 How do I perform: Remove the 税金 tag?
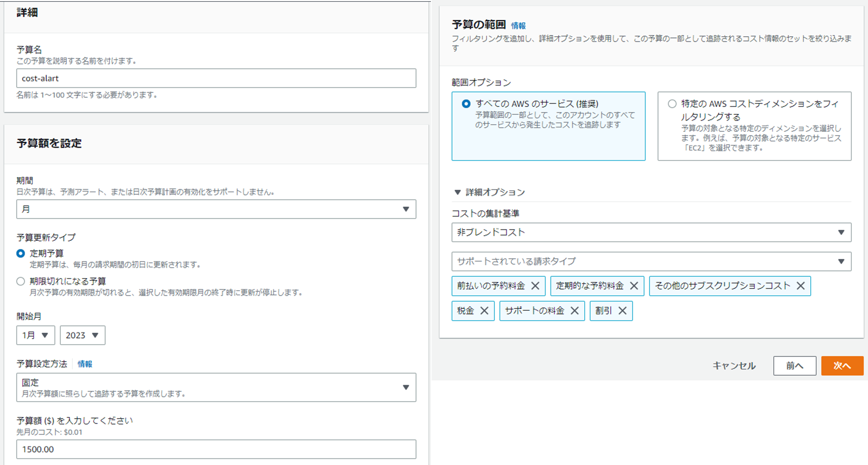coord(484,311)
